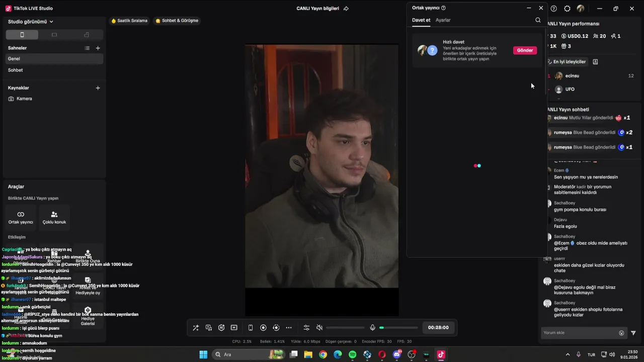Open Saatlik Sıralama badge
The image size is (644, 362).
[x=129, y=21]
